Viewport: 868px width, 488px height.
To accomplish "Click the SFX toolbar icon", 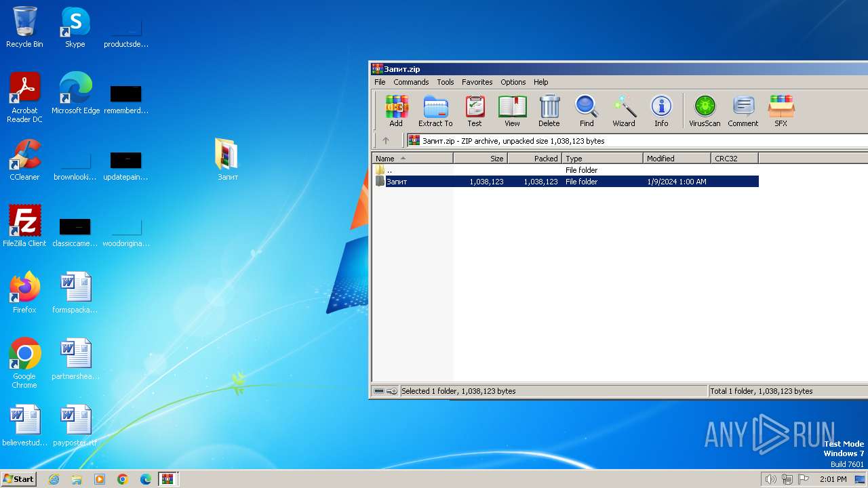I will coord(781,110).
